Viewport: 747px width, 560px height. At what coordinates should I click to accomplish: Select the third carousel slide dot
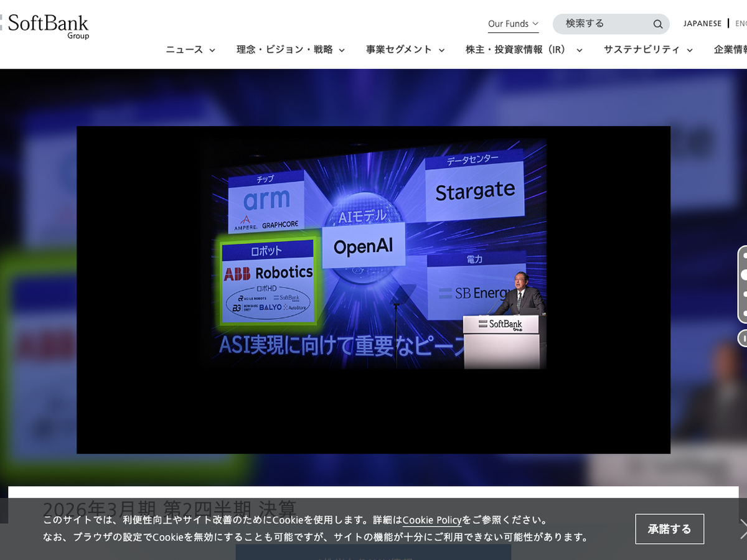point(744,294)
